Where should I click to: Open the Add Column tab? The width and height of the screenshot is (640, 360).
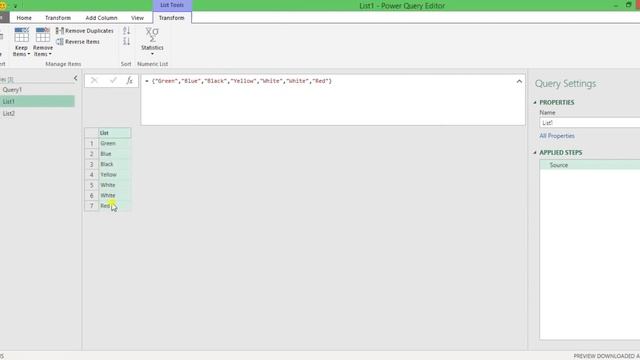[101, 18]
